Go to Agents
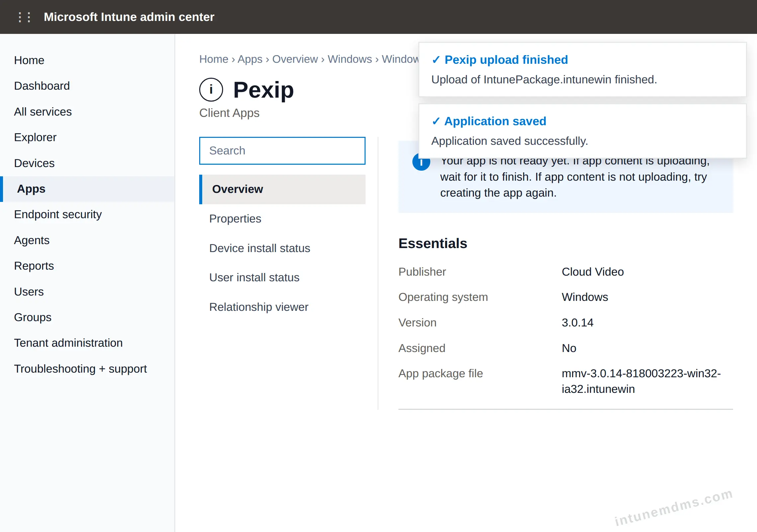757x532 pixels. click(x=32, y=240)
